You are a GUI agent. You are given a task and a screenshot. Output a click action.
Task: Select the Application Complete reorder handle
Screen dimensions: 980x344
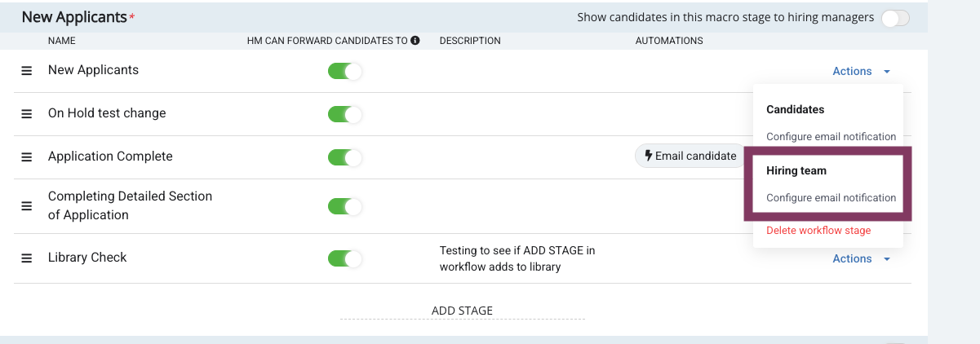coord(26,157)
